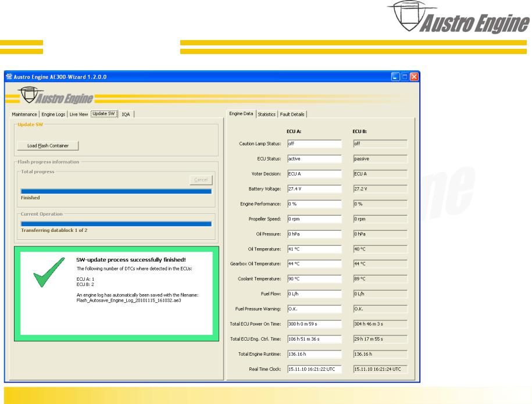Viewport: 532px width, 404px height.
Task: Click the AE300-Wizard title bar app icon
Action: (9, 77)
